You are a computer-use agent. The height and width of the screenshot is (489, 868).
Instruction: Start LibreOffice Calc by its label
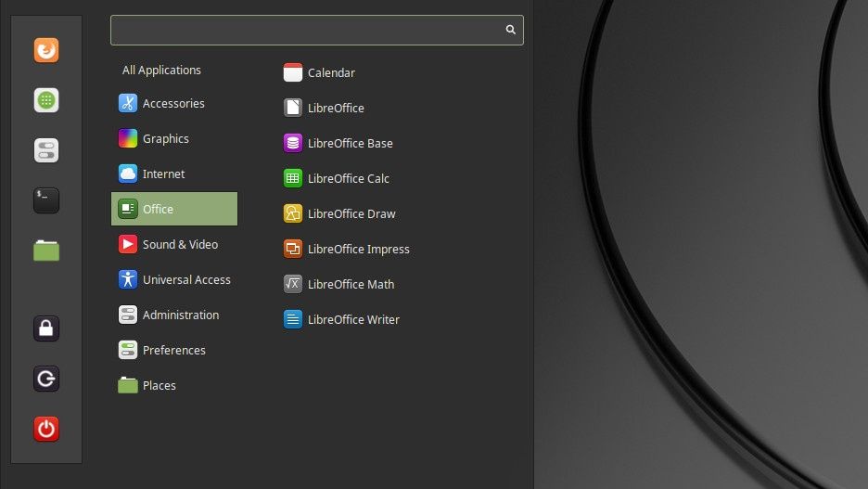348,178
